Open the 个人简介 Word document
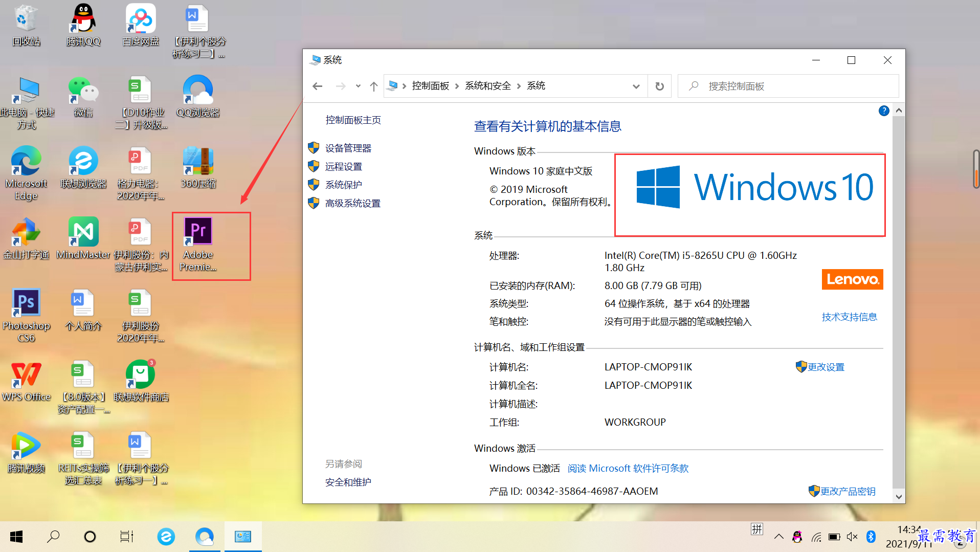Image resolution: width=980 pixels, height=552 pixels. pyautogui.click(x=83, y=310)
